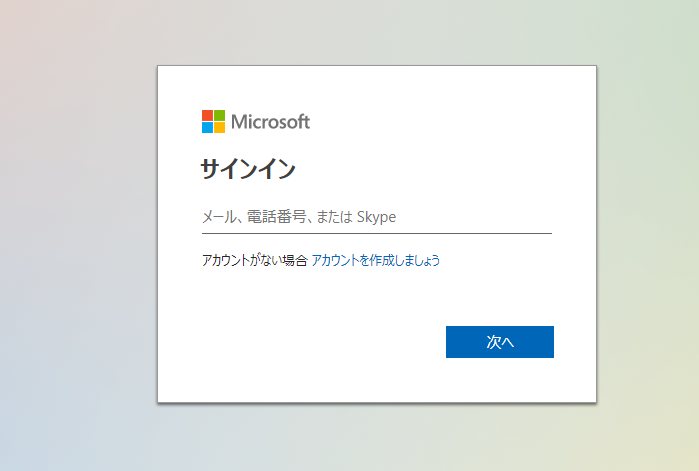
Task: Focus the メール、電話番号、または Skype input field
Action: coord(376,216)
